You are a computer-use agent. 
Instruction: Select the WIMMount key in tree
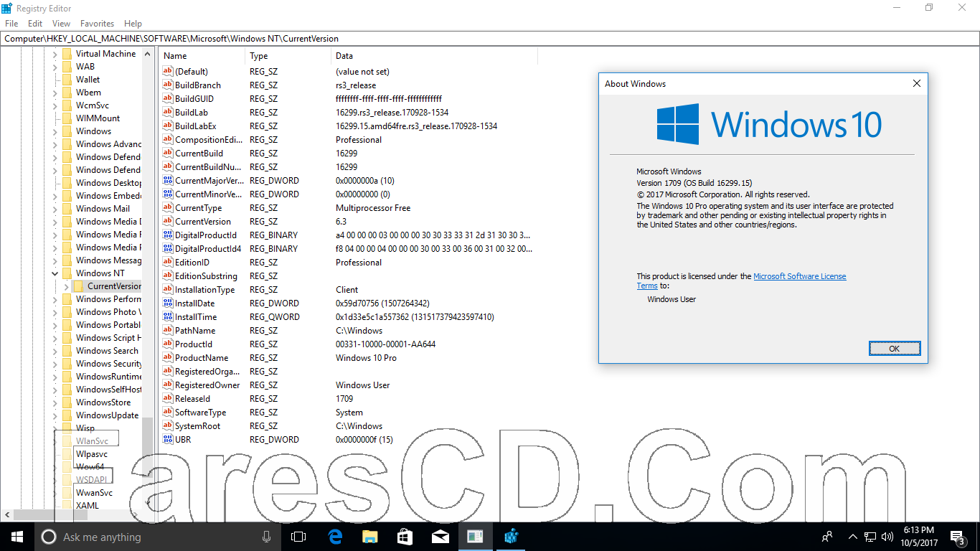coord(98,118)
